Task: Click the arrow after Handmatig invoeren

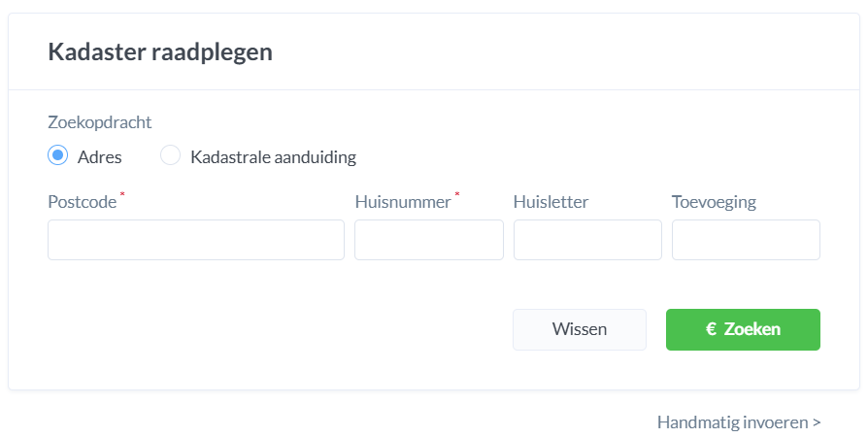Action: pos(817,422)
